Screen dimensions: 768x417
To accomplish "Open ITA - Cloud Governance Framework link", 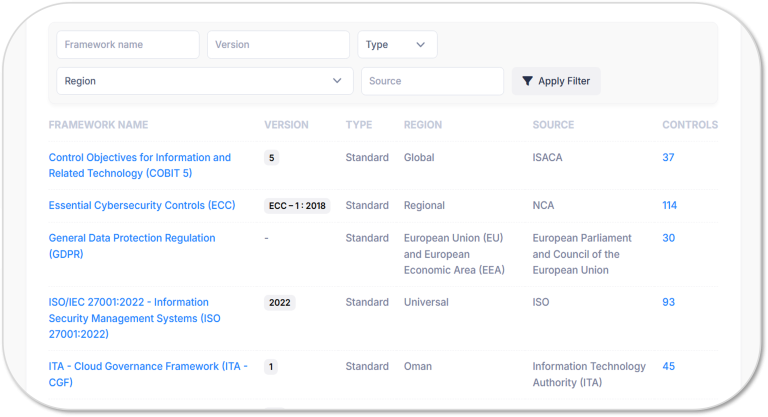I will 148,374.
